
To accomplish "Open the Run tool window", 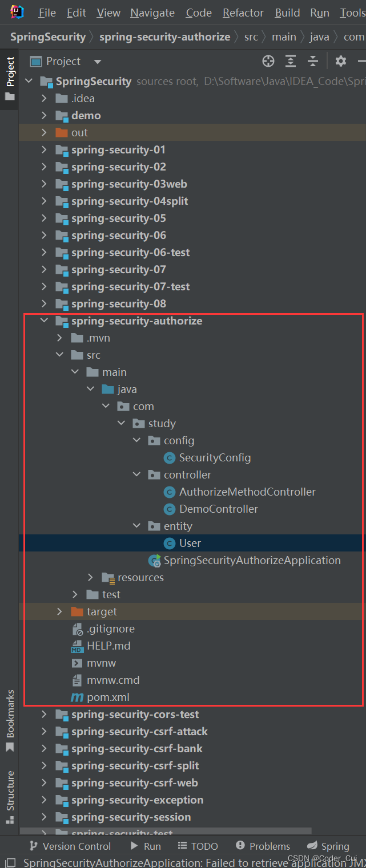I will (x=146, y=846).
